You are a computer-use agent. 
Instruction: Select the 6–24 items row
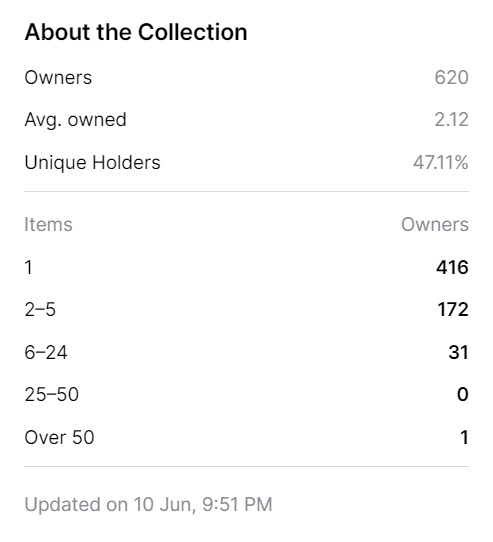246,352
